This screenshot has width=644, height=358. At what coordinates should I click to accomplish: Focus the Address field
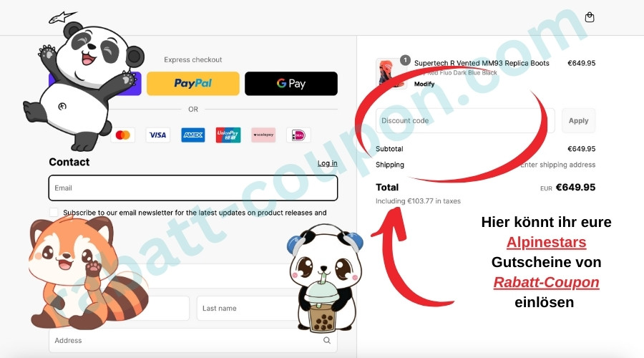193,340
